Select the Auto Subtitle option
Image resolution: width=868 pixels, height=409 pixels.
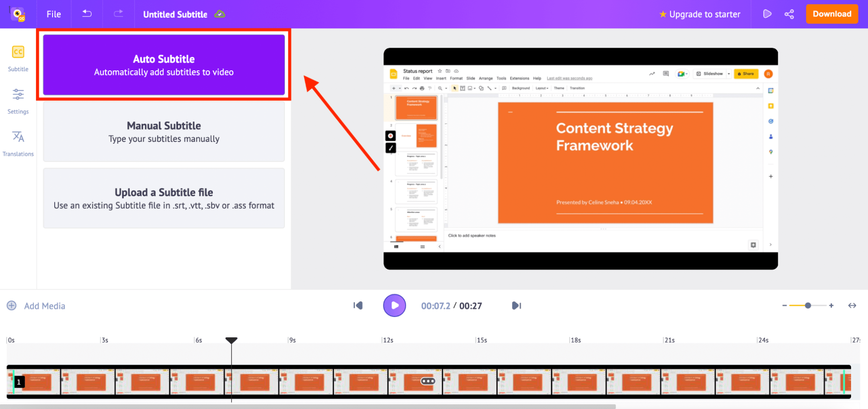(164, 64)
